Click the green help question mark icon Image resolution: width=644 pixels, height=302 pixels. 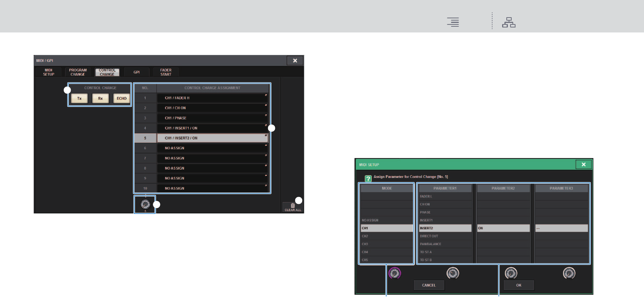[368, 178]
